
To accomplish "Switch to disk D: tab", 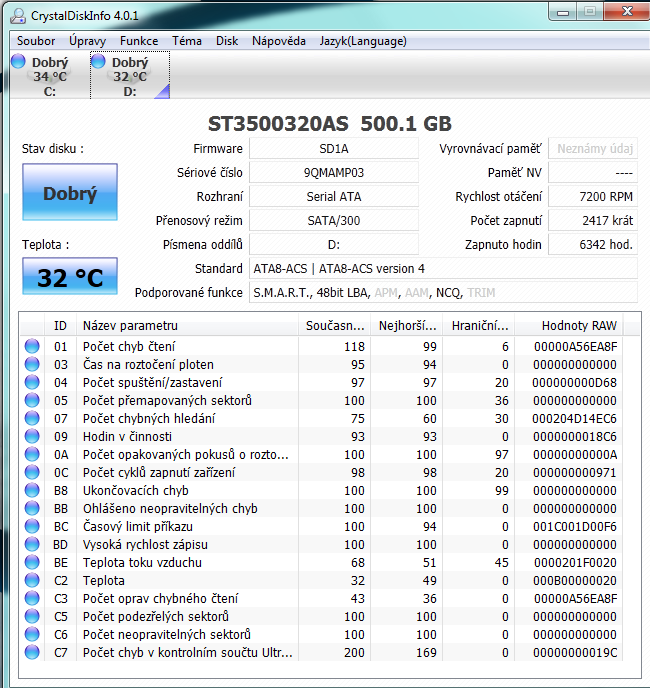I will pos(130,76).
